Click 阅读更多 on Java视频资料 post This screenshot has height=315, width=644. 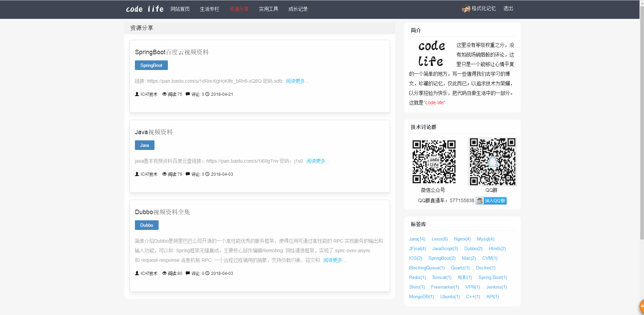pos(318,161)
